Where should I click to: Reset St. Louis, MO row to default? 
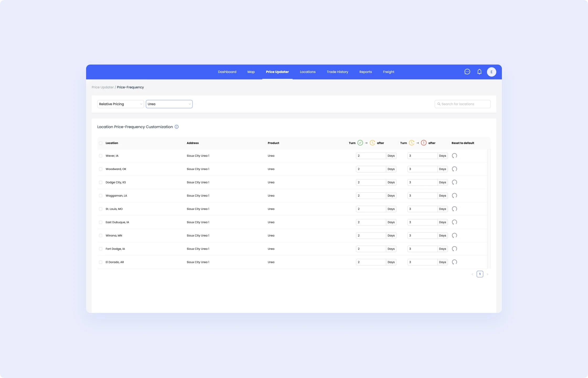[454, 209]
